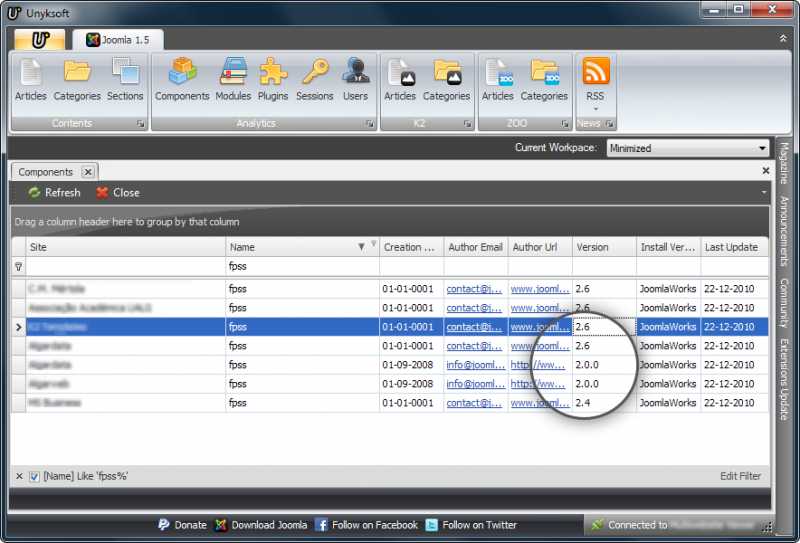Screen dimensions: 800x543
Task: Sort by the Author Email column header
Action: click(476, 247)
